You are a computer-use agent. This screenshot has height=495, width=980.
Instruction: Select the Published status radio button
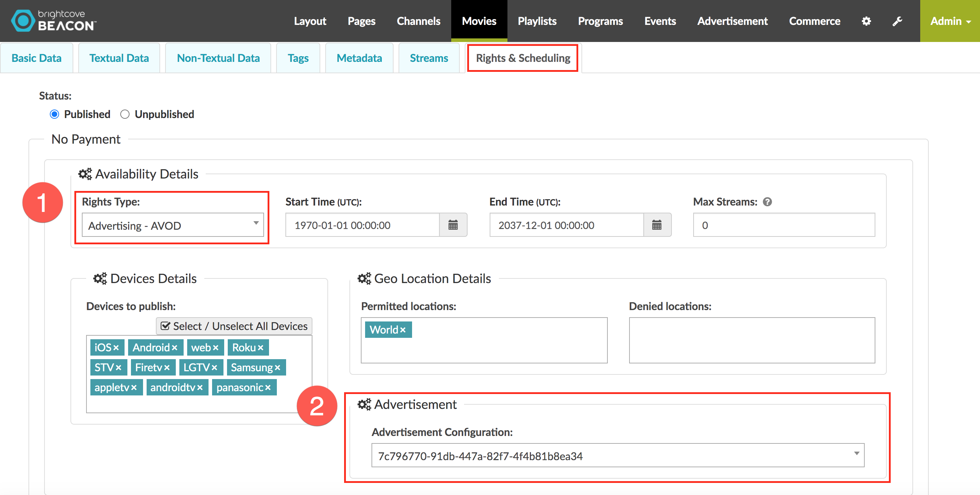click(54, 114)
